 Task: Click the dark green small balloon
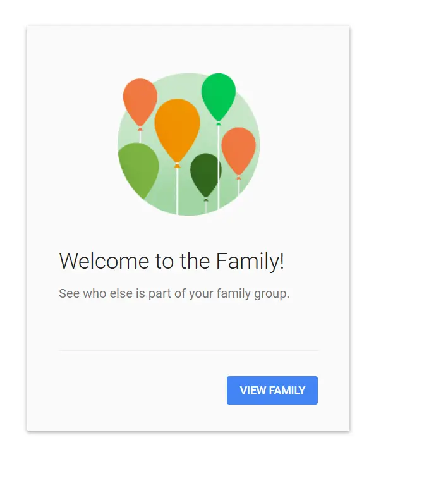tap(205, 174)
